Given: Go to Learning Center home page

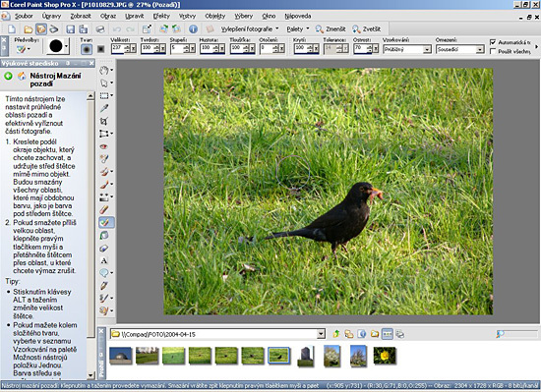Looking at the screenshot, I should pyautogui.click(x=22, y=76).
